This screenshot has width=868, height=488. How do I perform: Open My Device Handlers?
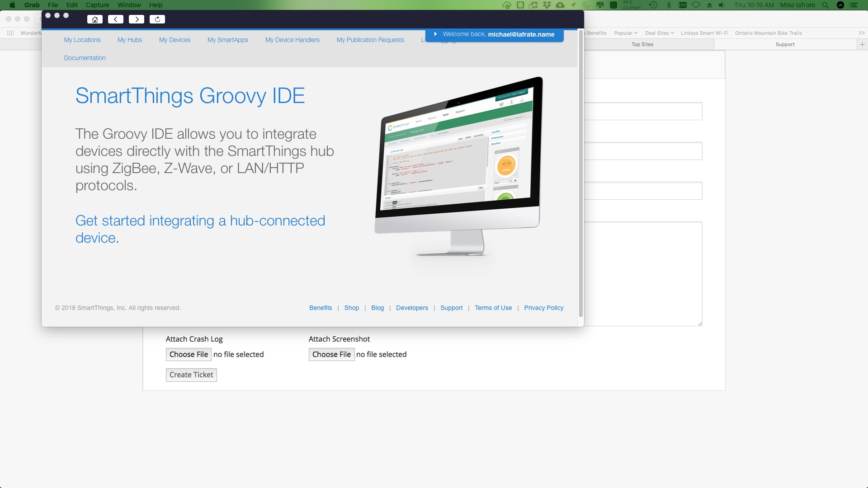(x=292, y=40)
